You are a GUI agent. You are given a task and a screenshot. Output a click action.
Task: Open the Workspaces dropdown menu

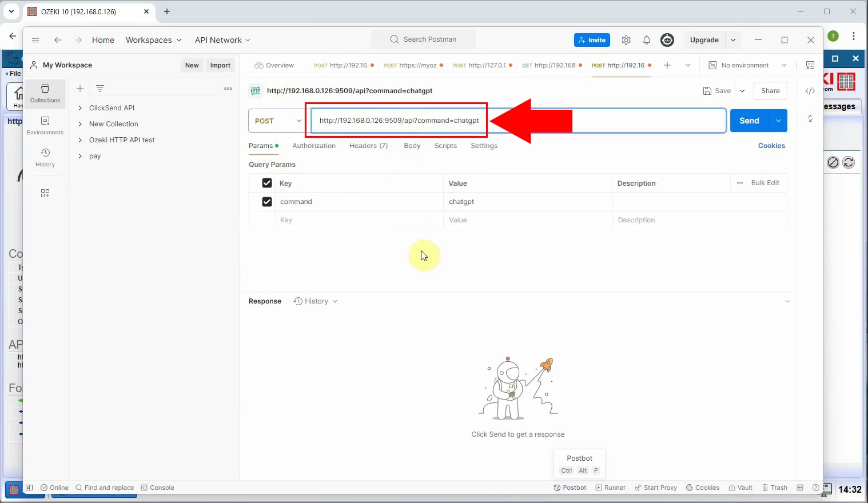[154, 40]
